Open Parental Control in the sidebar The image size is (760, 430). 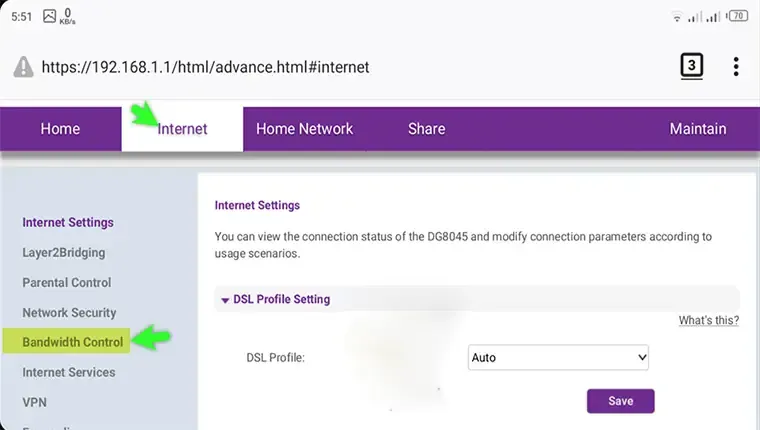pyautogui.click(x=66, y=283)
